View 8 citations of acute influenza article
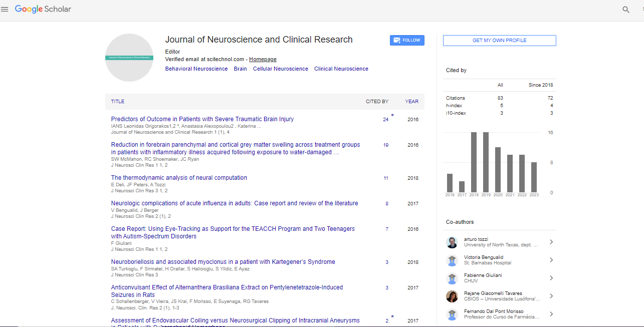The width and height of the screenshot is (644, 327). point(387,204)
